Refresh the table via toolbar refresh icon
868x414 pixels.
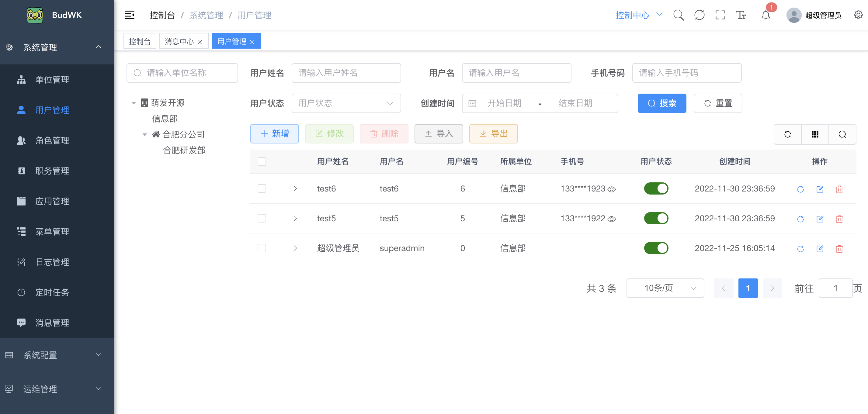coord(787,134)
